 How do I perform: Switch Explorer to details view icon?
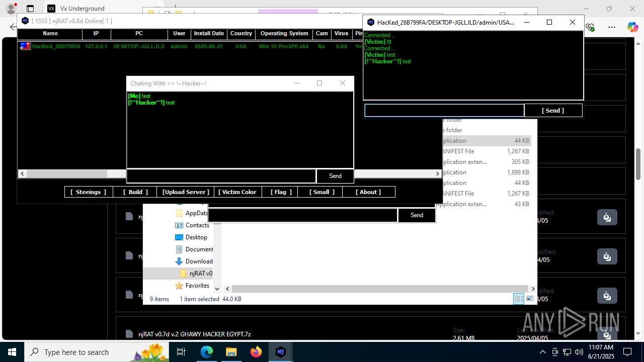pos(519,299)
